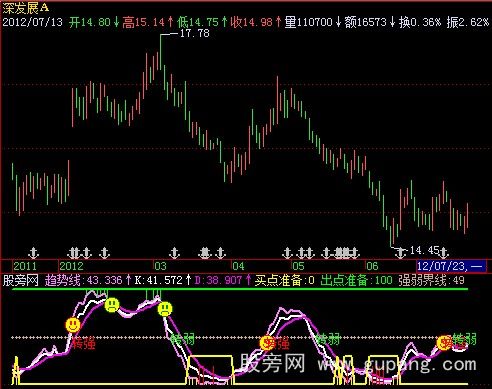
Task: Click the highlighted date box 12/07/23
Action: pyautogui.click(x=451, y=266)
